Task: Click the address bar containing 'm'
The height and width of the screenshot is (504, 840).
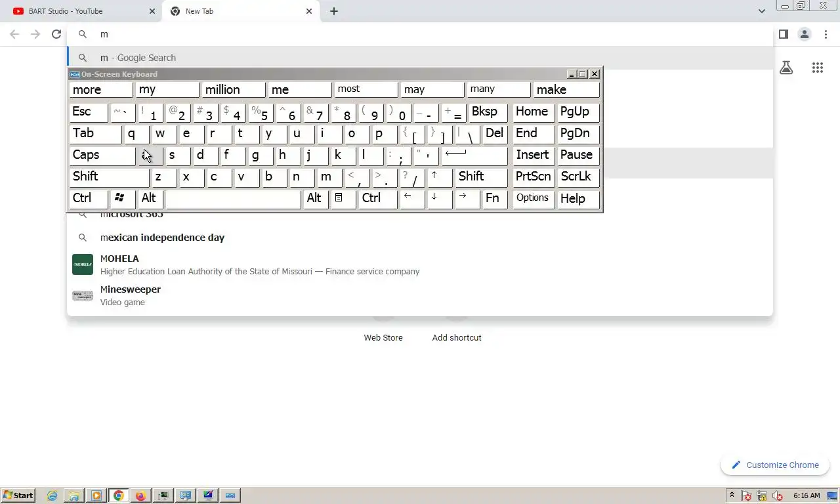Action: tap(420, 34)
